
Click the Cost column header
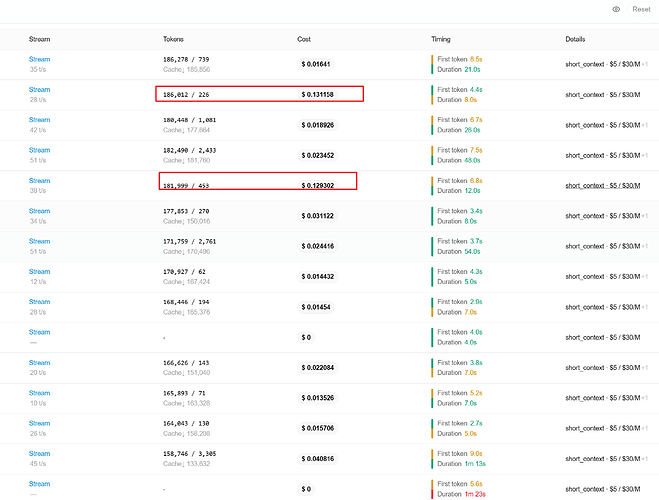click(304, 39)
